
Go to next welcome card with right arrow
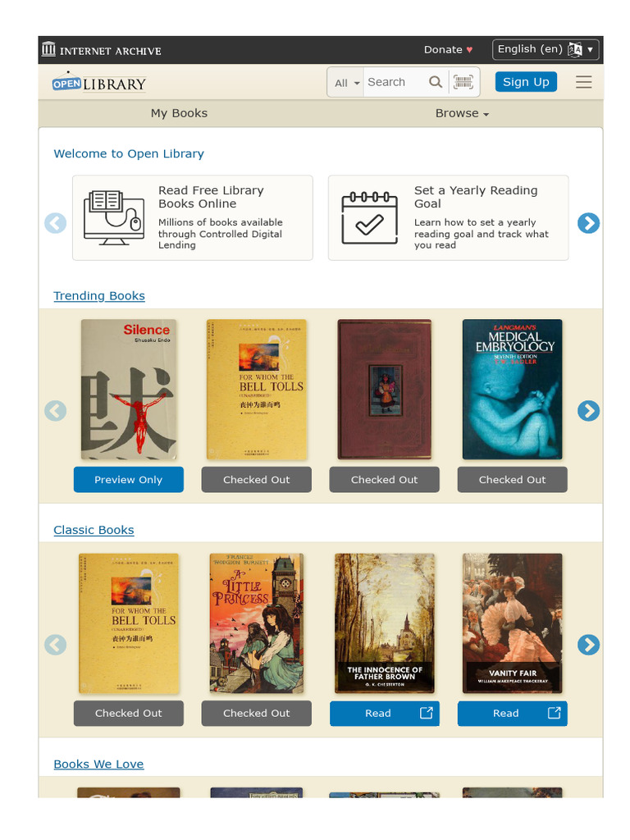pos(588,223)
